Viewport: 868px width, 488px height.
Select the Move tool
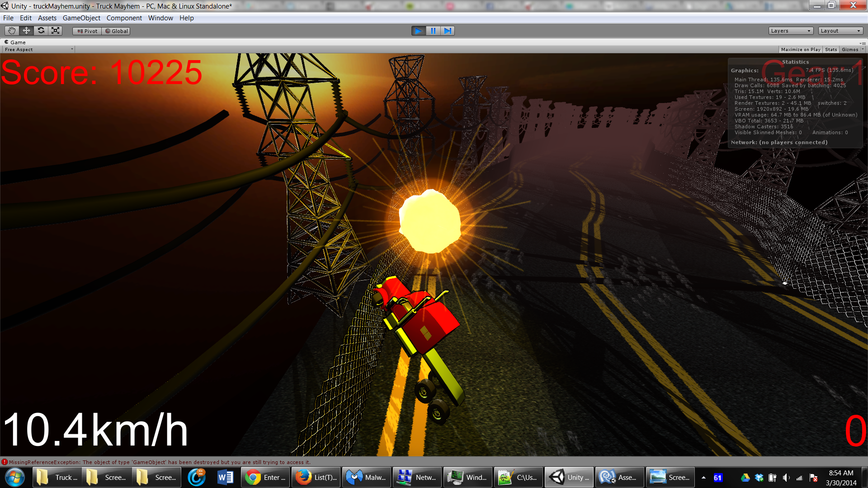(x=26, y=31)
